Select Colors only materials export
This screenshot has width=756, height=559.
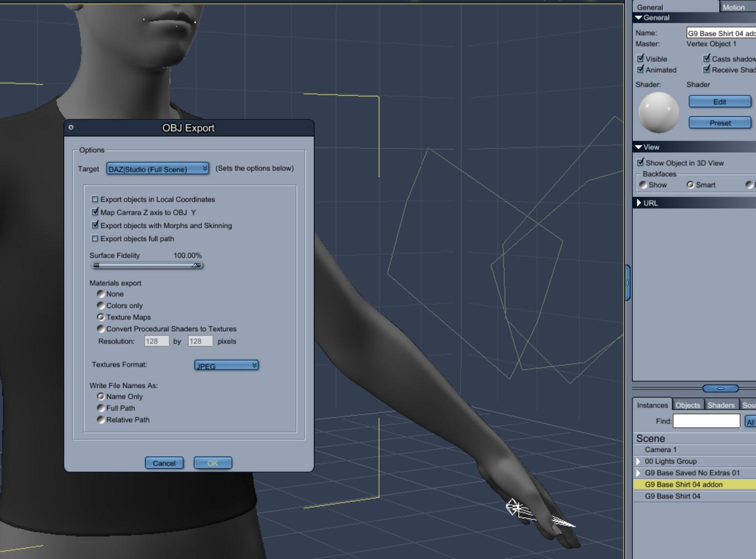(100, 305)
